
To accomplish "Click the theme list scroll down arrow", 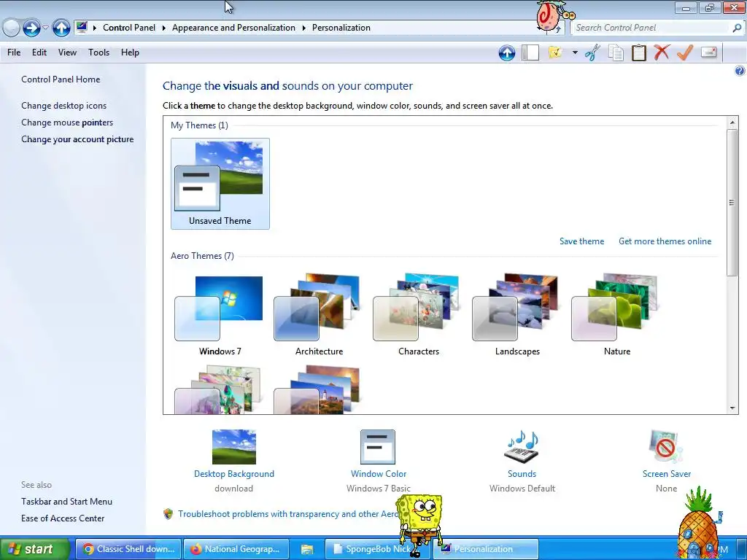I will (x=732, y=408).
